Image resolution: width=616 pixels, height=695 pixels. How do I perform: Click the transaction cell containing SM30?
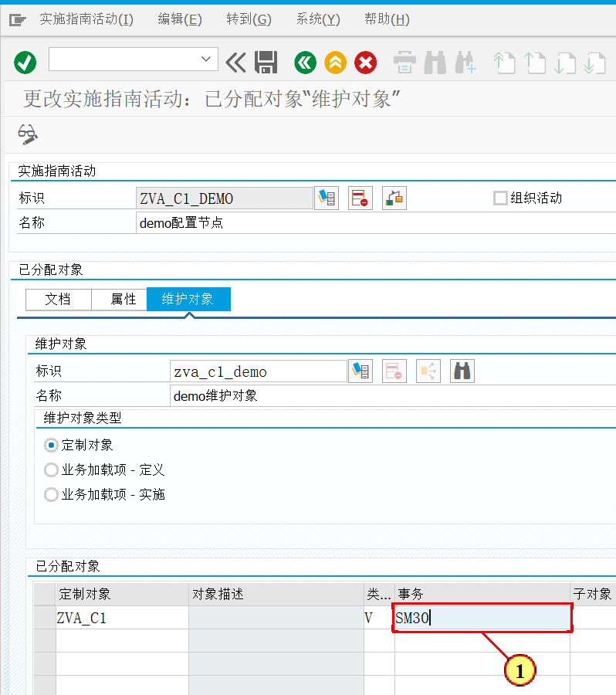[482, 618]
